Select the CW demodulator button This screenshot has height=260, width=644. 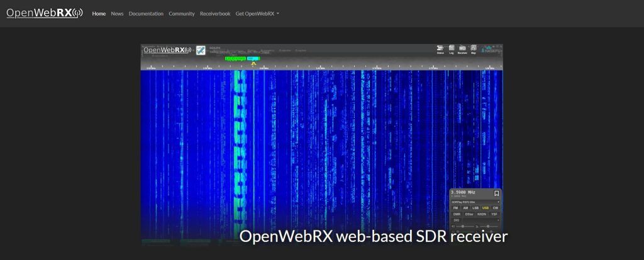[x=496, y=208]
